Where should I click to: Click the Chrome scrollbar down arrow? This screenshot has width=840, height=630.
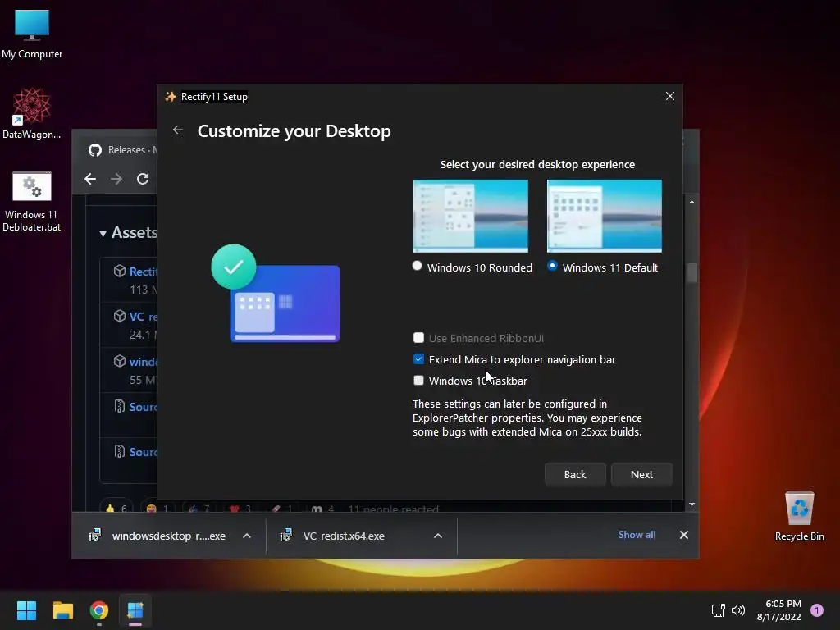coord(692,504)
